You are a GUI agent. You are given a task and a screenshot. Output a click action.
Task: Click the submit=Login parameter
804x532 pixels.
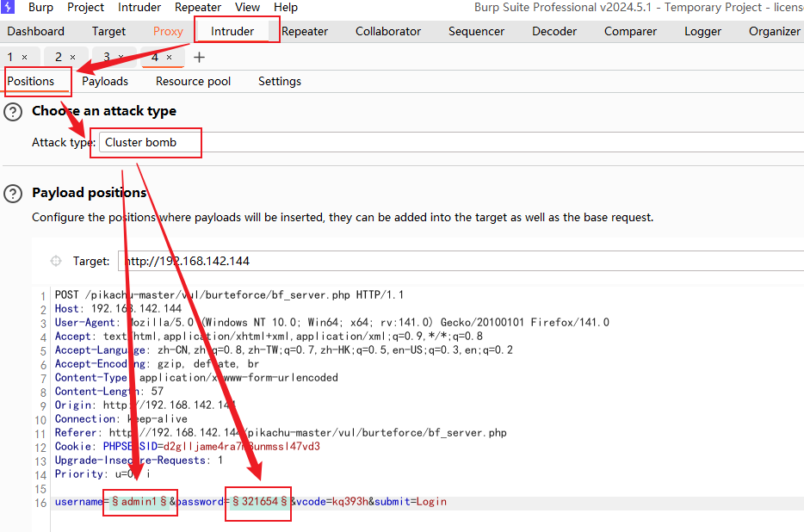[x=411, y=502]
